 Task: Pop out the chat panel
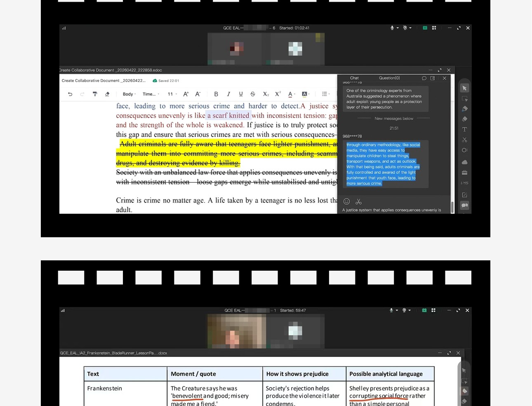[433, 78]
